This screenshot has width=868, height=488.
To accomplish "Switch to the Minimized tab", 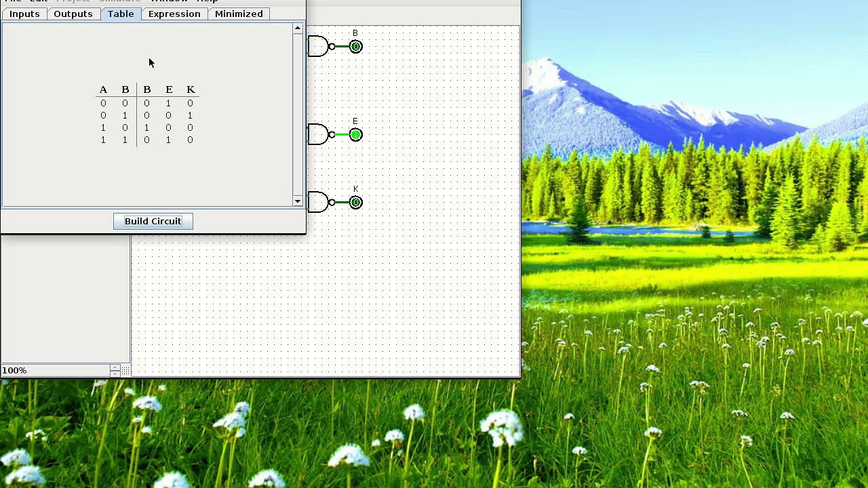I will coord(239,14).
